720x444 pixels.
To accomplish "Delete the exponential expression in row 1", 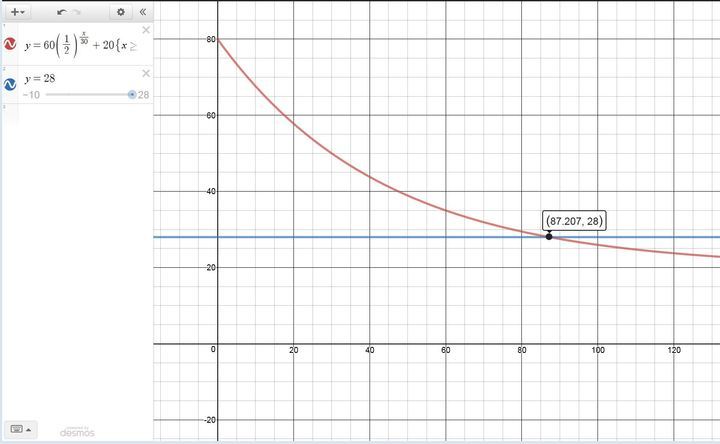I will [x=146, y=30].
